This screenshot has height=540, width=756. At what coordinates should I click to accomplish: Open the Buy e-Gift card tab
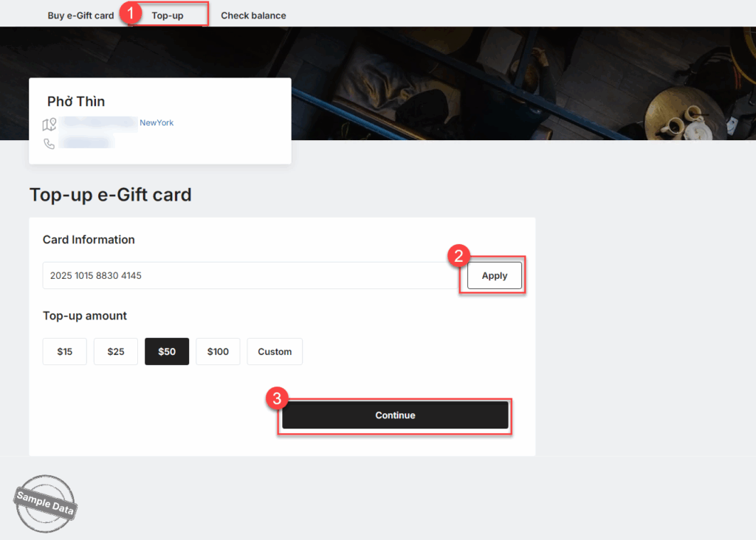click(80, 15)
